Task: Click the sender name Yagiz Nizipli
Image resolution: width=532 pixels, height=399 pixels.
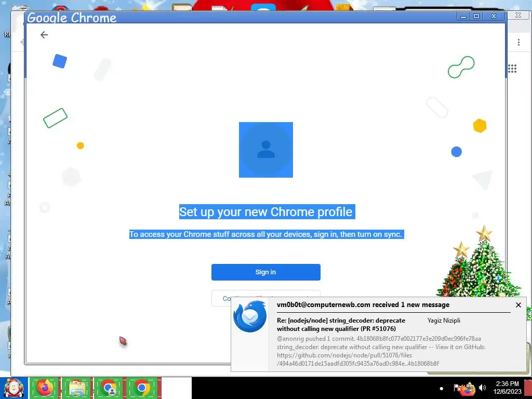Action: click(444, 320)
